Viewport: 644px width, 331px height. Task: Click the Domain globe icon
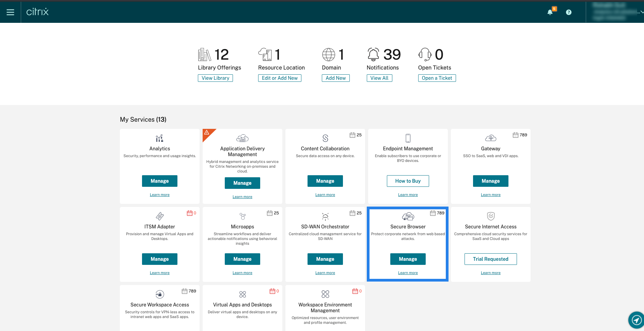click(x=329, y=55)
